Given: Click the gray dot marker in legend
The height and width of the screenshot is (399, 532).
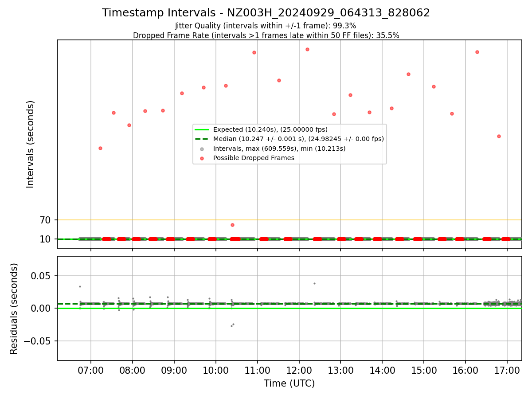Looking at the screenshot, I should point(202,149).
